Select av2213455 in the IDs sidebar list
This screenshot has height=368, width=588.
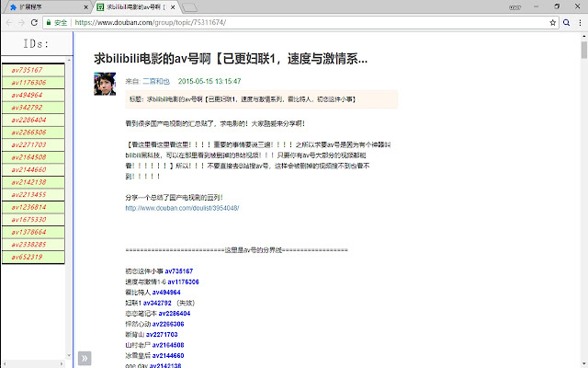[x=33, y=194]
